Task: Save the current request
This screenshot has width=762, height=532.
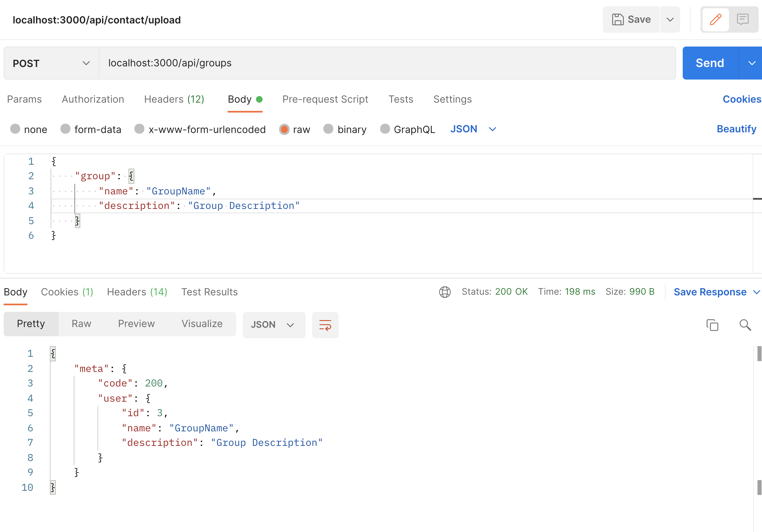Action: tap(630, 19)
